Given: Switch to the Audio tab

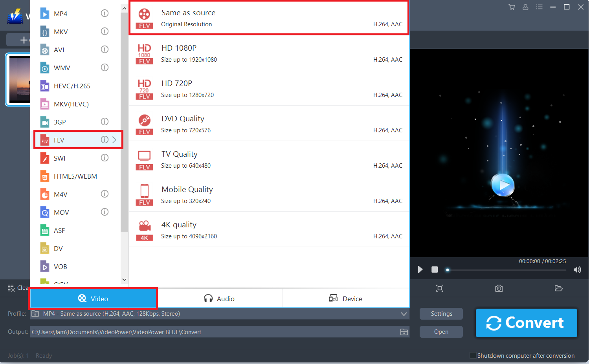Looking at the screenshot, I should point(219,299).
